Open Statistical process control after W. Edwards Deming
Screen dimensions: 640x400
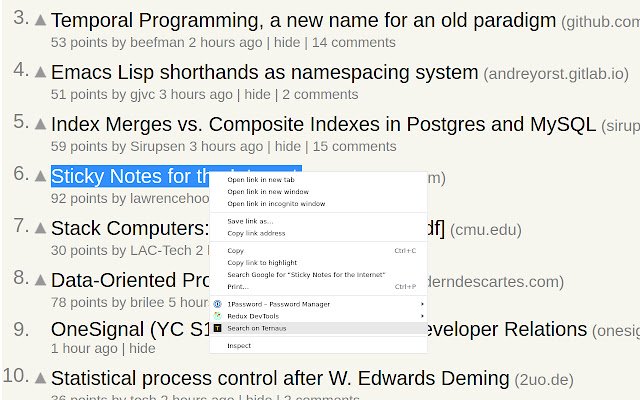click(280, 378)
